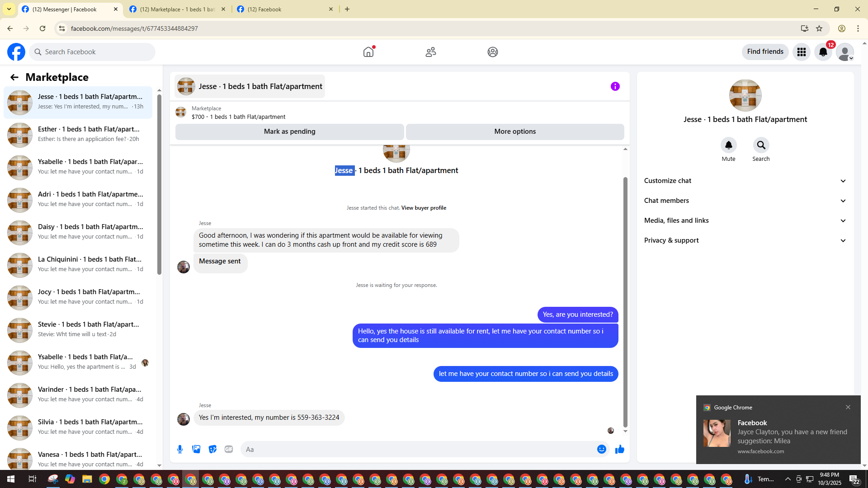The image size is (868, 488).
Task: Bookmark this page with the star icon
Action: [819, 28]
